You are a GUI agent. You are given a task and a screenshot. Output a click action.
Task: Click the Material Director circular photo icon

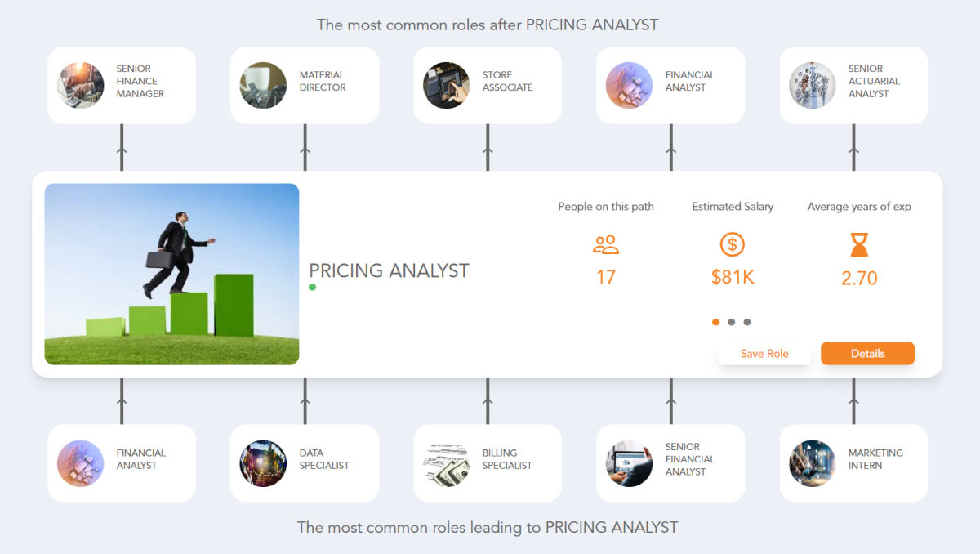click(263, 84)
